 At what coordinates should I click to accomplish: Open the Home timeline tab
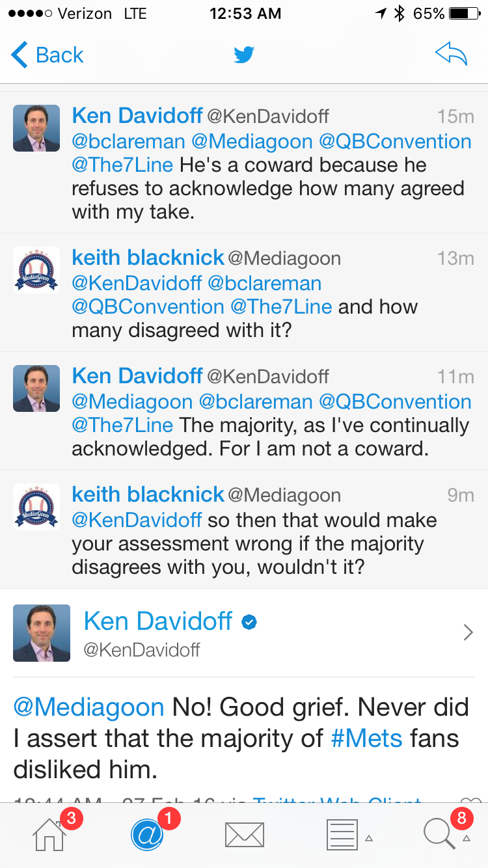(x=50, y=834)
